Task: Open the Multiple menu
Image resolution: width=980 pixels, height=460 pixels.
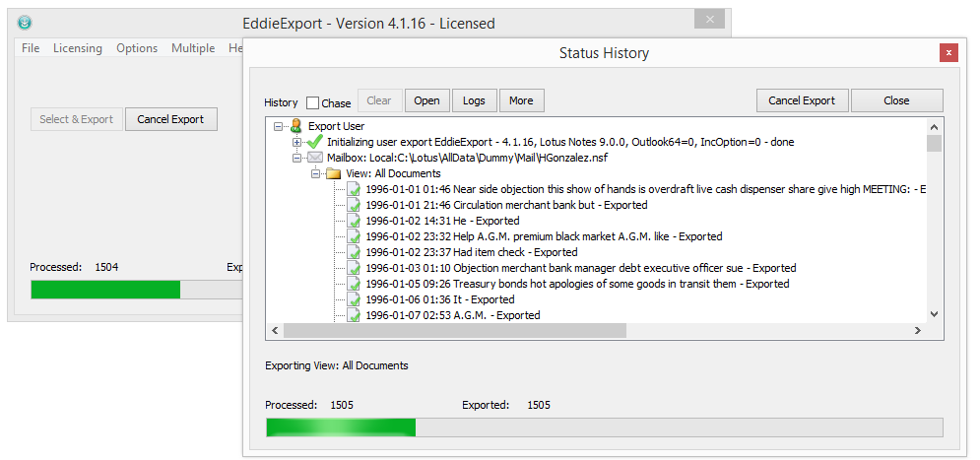Action: click(193, 48)
